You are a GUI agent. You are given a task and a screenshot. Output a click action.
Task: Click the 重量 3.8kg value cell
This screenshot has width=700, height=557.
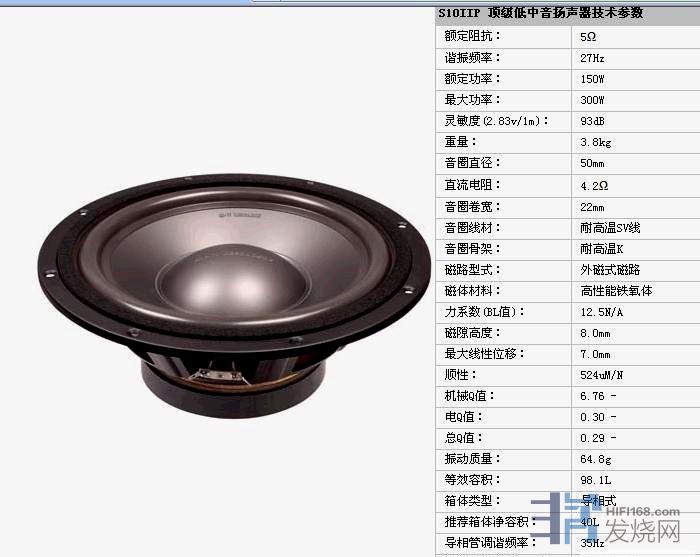pos(595,143)
